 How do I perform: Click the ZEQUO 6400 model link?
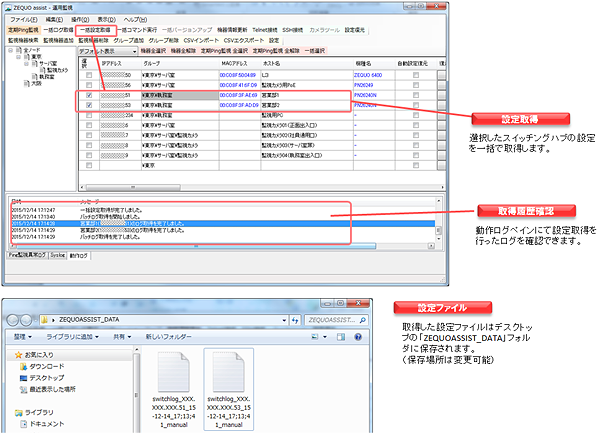pyautogui.click(x=368, y=75)
